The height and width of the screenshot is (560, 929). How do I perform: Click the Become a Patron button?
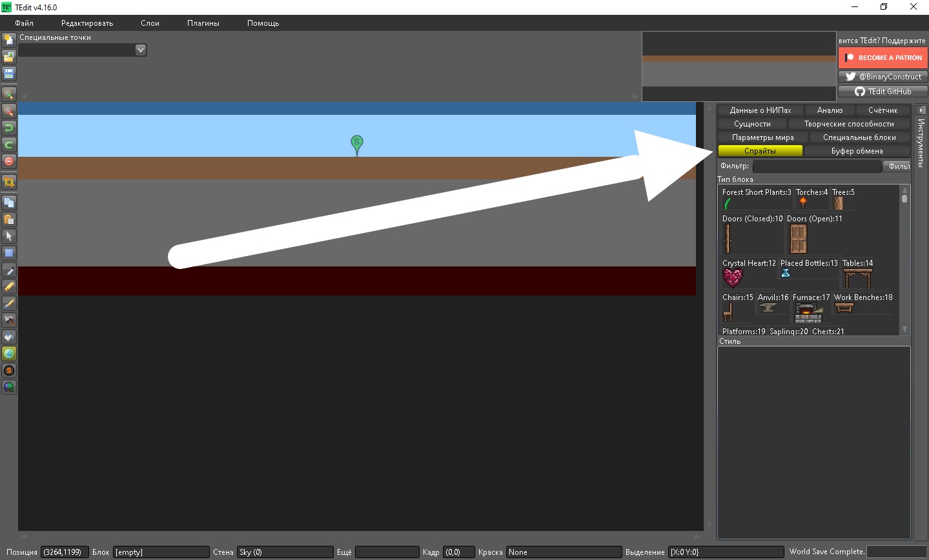point(883,57)
